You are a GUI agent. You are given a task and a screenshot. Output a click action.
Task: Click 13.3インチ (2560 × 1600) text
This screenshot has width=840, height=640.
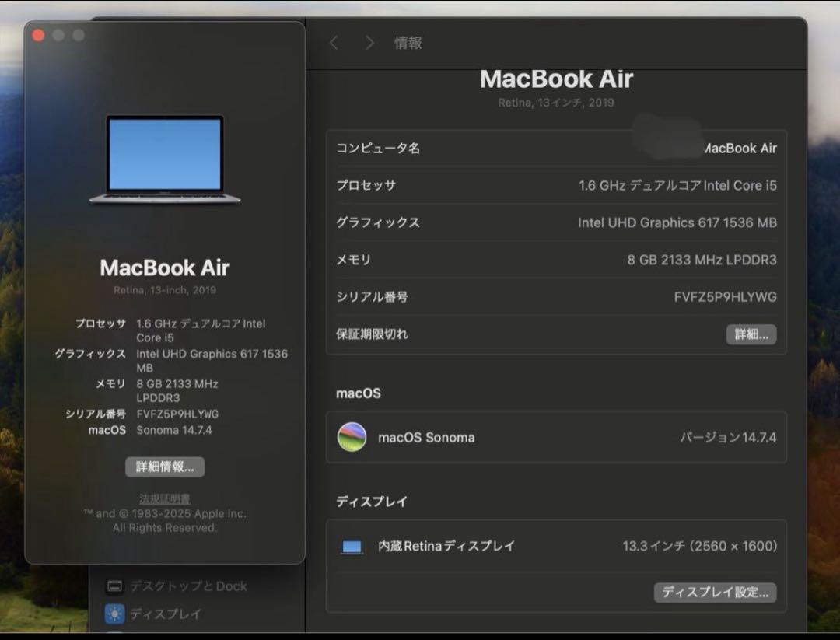(700, 546)
